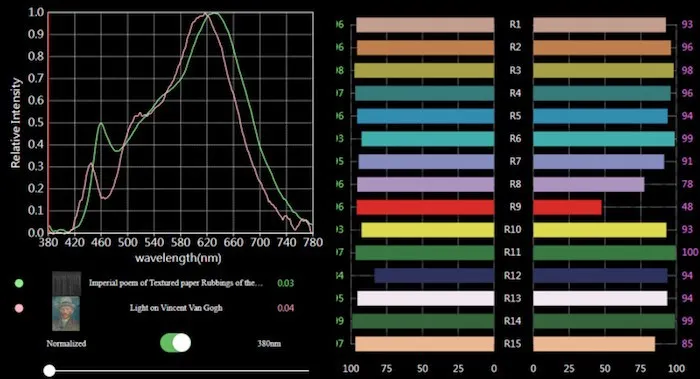This screenshot has height=379, width=700.
Task: Click the value 91 beside R7
Action: click(687, 161)
